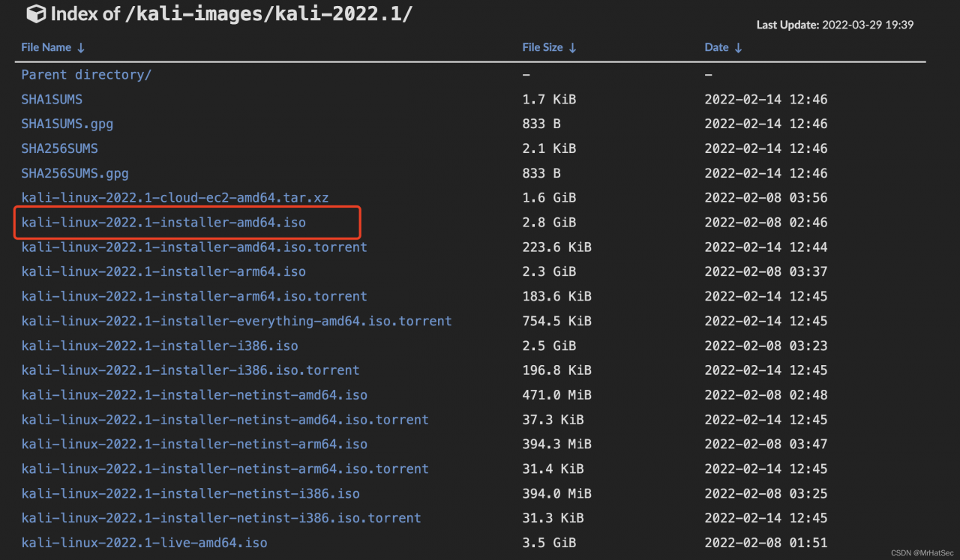This screenshot has width=960, height=560.
Task: Download kali-linux-2022.1-cloud-ec2-amd64.tar.xz
Action: [x=175, y=198]
